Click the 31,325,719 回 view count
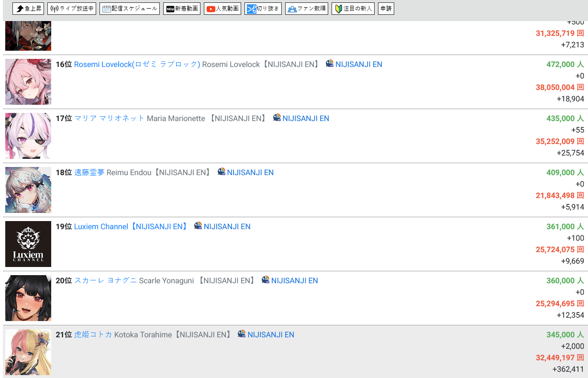This screenshot has height=378, width=588. click(560, 33)
